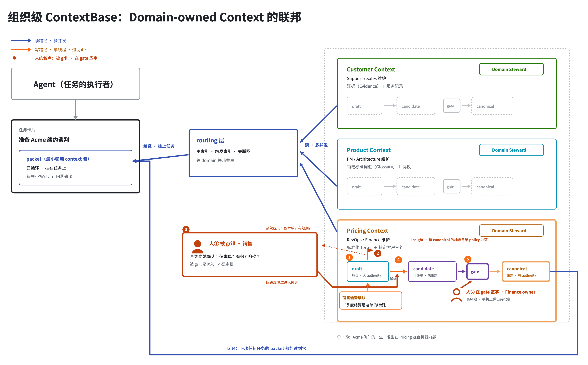The height and width of the screenshot is (365, 588).
Task: Click the 系统提问：仅本单？有效期？ label
Action: click(x=288, y=228)
